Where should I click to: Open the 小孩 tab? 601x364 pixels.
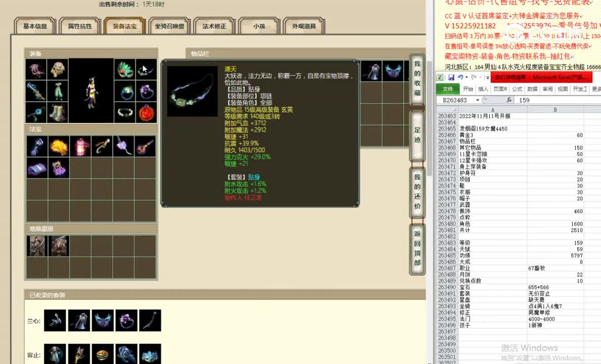259,26
